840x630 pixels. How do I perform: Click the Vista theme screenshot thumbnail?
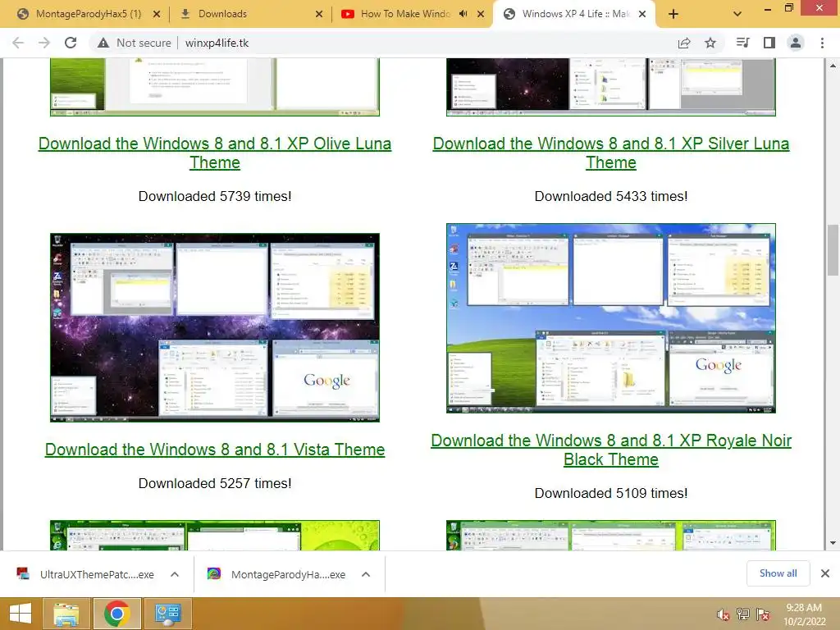pos(215,327)
